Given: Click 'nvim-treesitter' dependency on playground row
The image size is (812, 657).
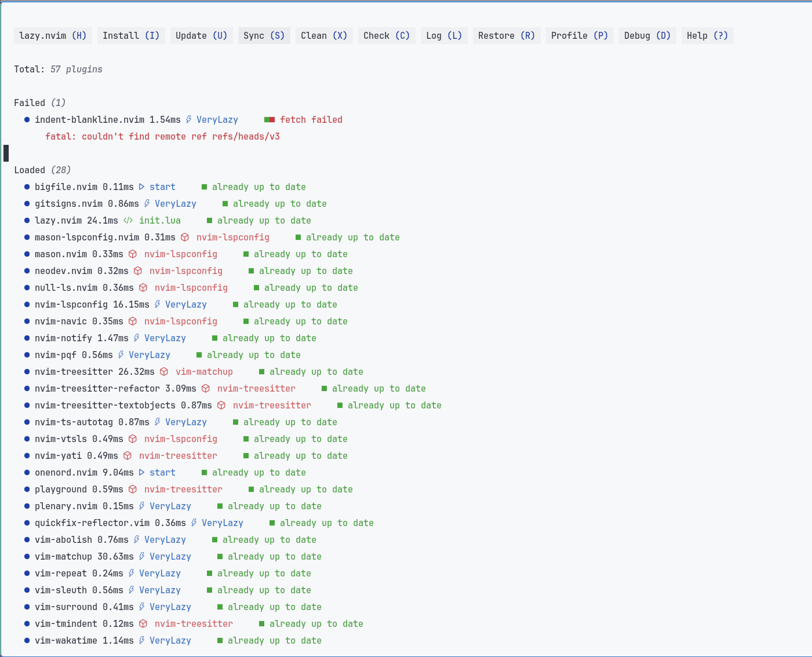Looking at the screenshot, I should click(183, 489).
